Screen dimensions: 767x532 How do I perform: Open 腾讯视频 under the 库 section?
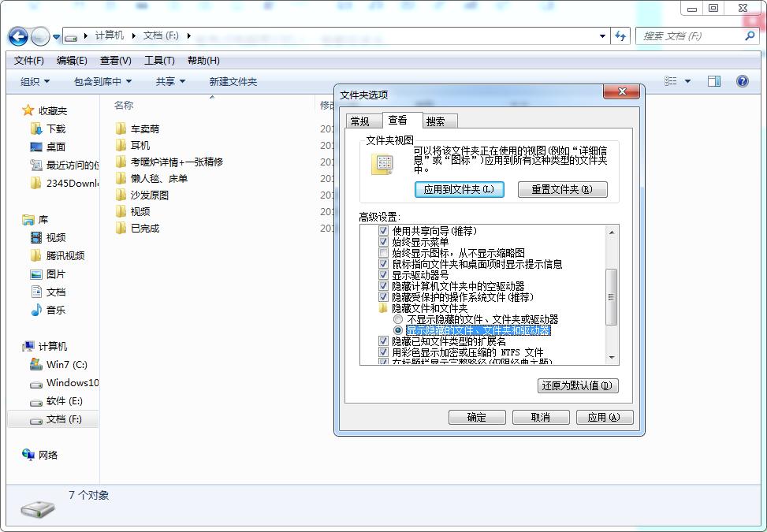tap(65, 255)
